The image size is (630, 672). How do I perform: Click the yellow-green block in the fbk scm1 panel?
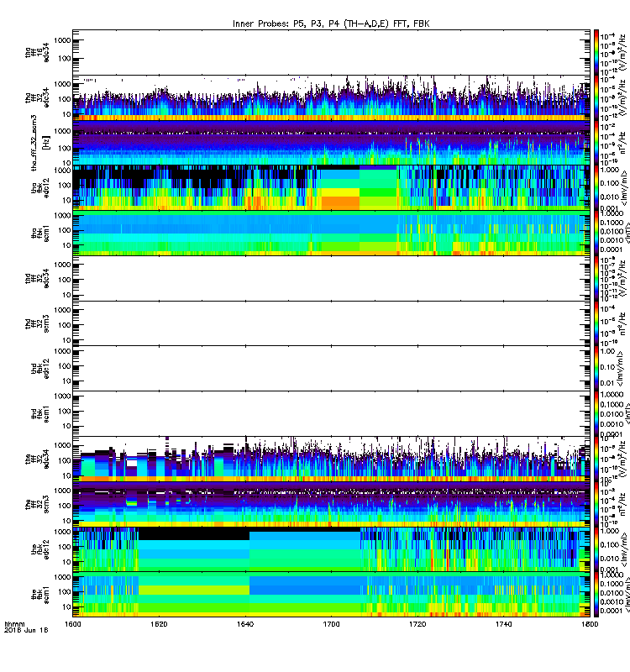[194, 590]
